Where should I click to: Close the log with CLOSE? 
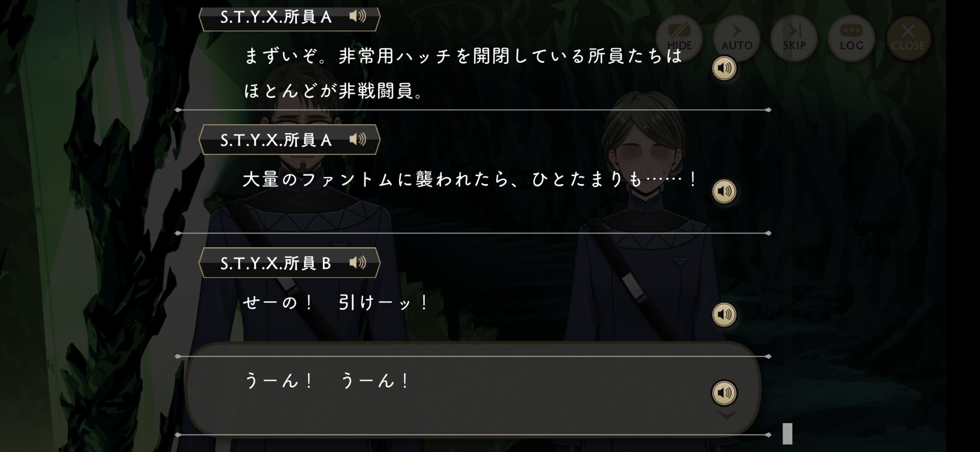[x=908, y=38]
